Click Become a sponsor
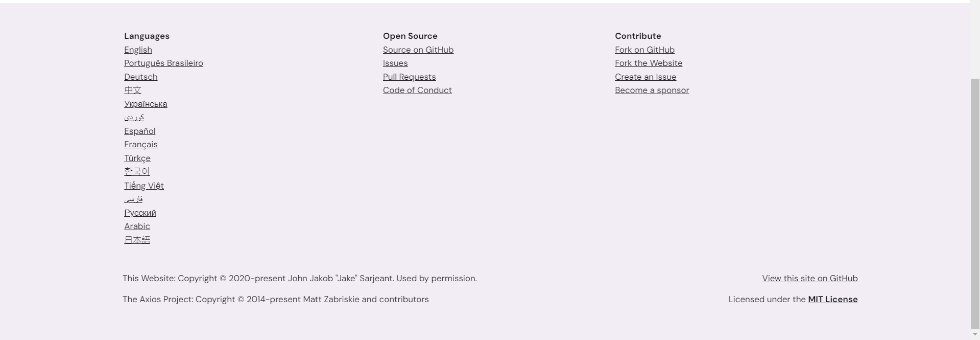Viewport: 980px width, 340px height. (652, 90)
